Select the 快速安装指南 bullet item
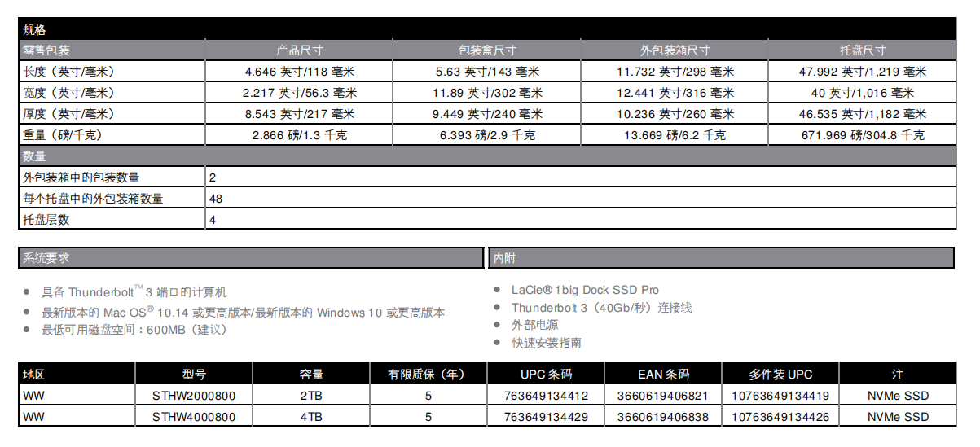Viewport: 980px width, 447px height. coord(546,343)
